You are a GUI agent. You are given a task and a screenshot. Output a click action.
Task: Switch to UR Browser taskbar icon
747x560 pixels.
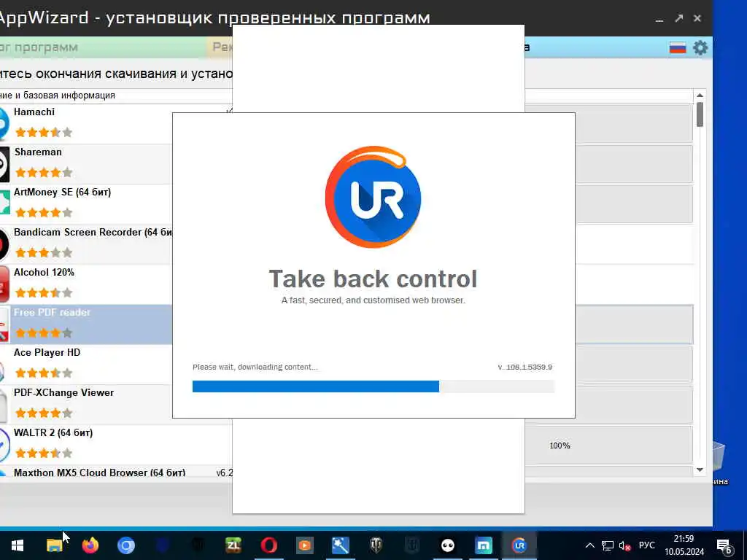(x=519, y=545)
